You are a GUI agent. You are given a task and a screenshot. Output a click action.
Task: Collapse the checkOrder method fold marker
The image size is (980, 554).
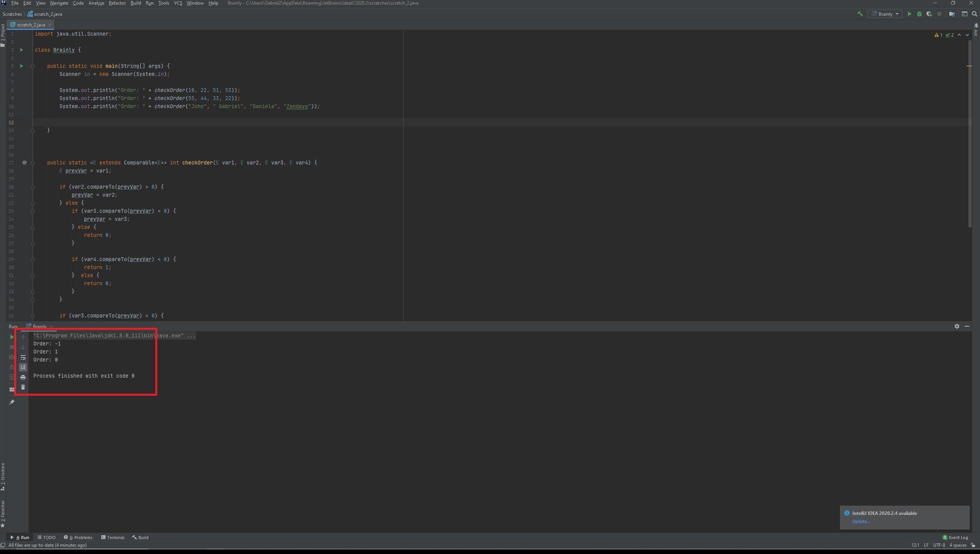(x=33, y=163)
